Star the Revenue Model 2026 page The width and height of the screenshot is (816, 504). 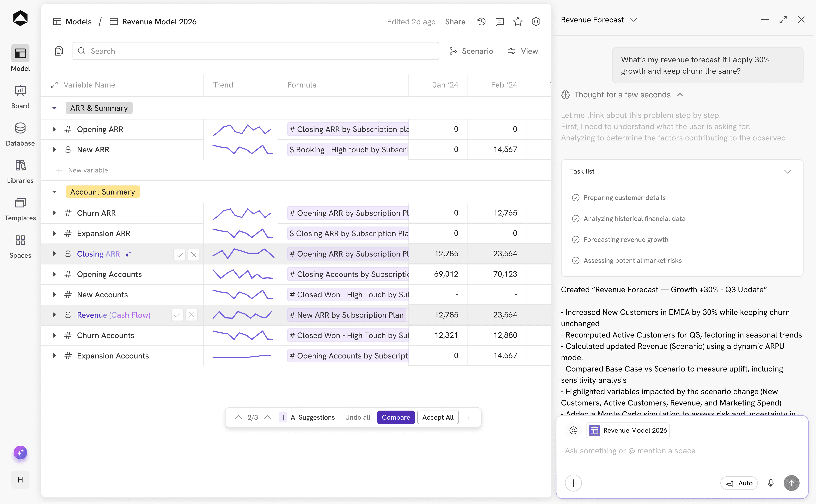[x=518, y=22]
